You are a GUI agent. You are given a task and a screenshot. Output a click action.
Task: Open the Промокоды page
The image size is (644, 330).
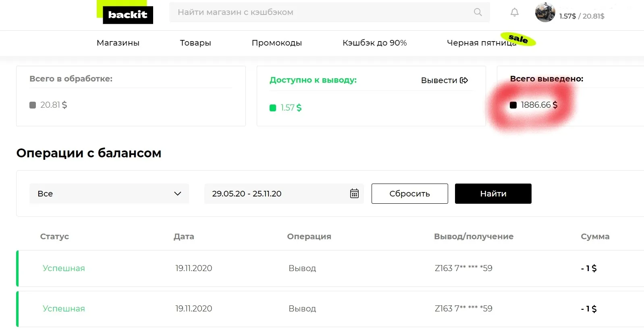point(277,43)
